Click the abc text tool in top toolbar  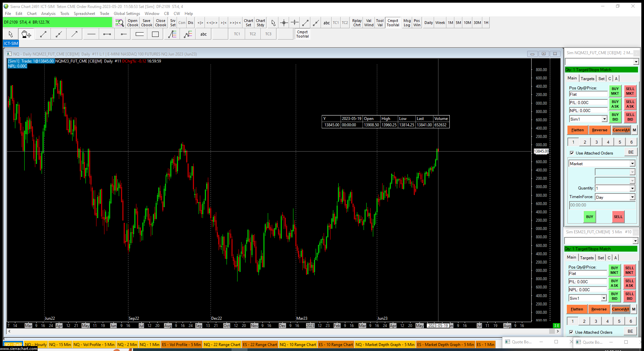(327, 23)
